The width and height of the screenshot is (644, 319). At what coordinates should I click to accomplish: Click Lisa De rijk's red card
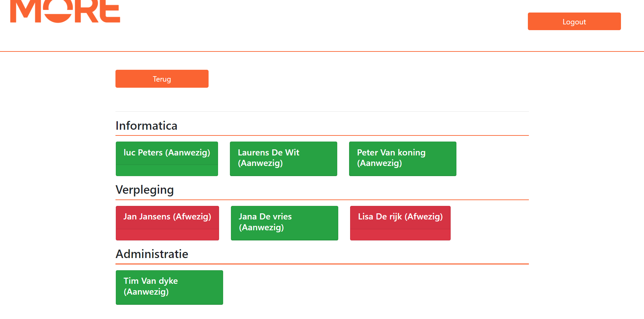coord(400,217)
